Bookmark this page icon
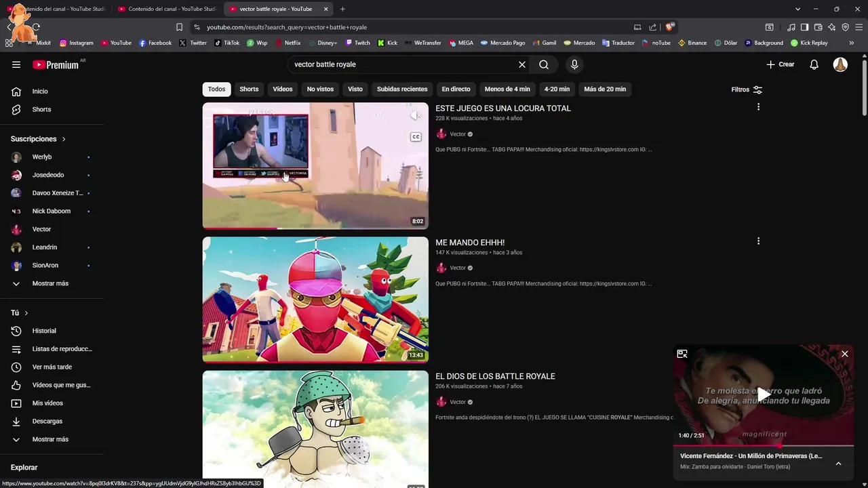This screenshot has height=488, width=868. coord(179,27)
